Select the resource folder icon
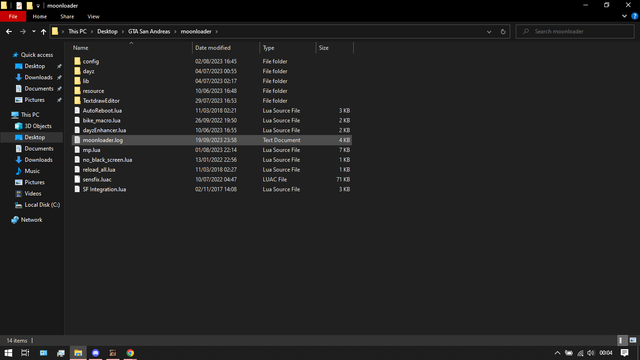Screen dimensions: 640x360 (77, 91)
